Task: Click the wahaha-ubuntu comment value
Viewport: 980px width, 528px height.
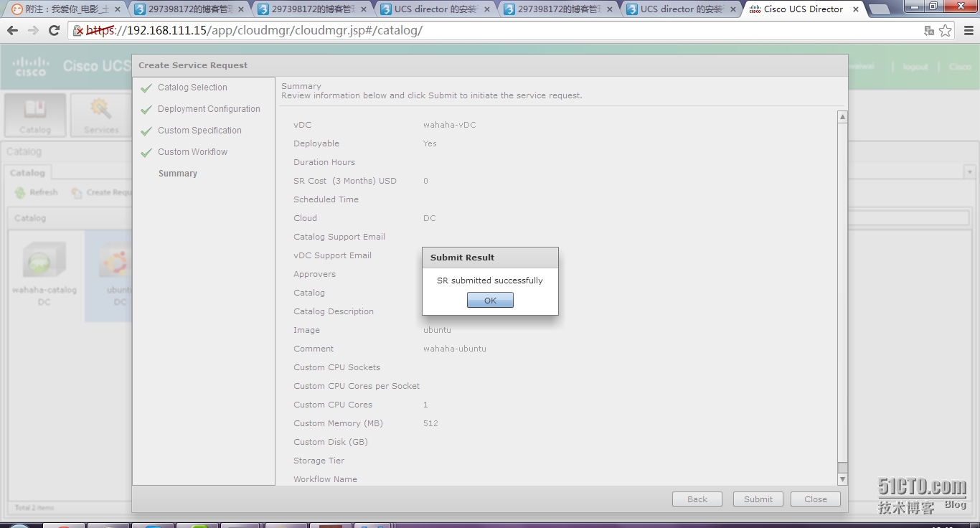Action: [455, 349]
